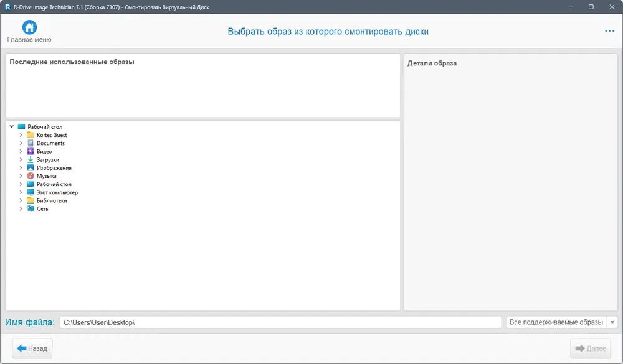Expand the Этот компьютер tree node
Screen dimensions: 623x364
pyautogui.click(x=21, y=193)
